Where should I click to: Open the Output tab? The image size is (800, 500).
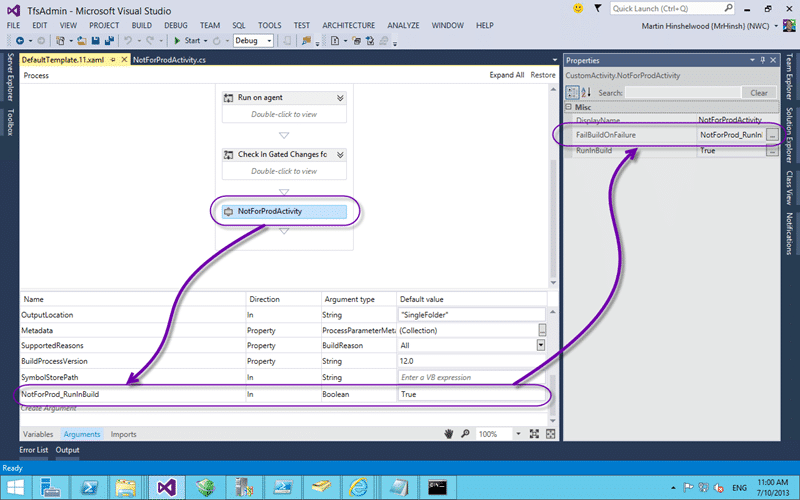tap(67, 450)
